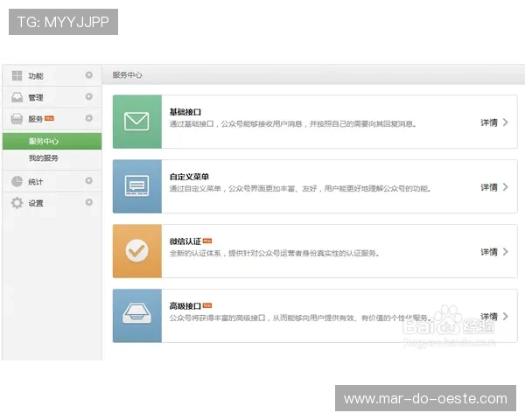Click the blue menu screen icon for 自定义菜单

click(x=137, y=186)
